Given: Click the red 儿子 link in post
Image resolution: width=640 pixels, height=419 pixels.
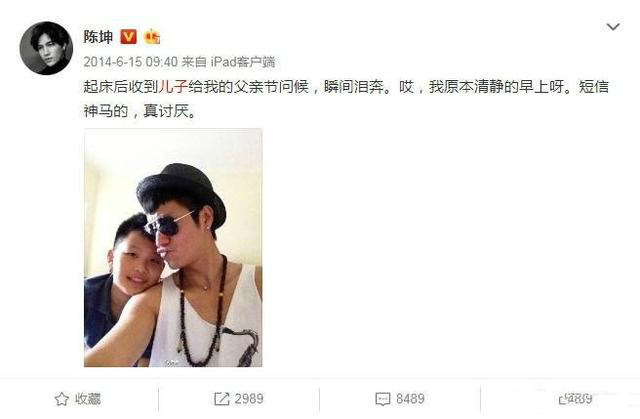Looking at the screenshot, I should (173, 86).
